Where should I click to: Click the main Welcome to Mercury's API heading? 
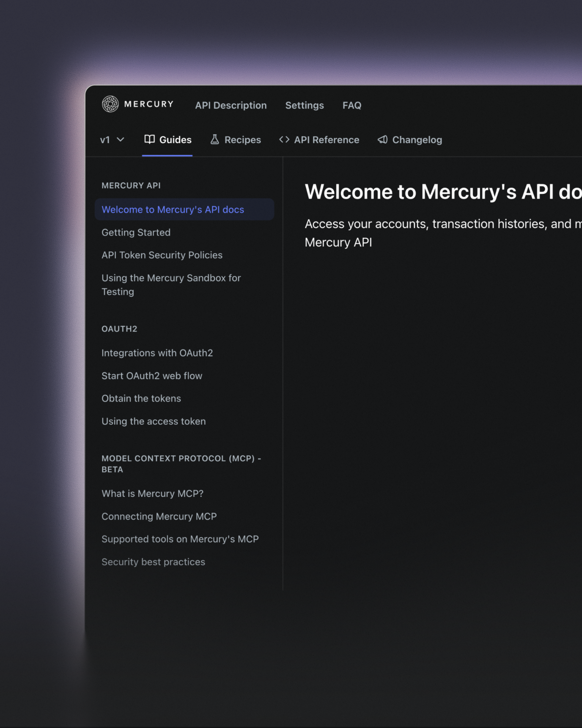click(443, 192)
